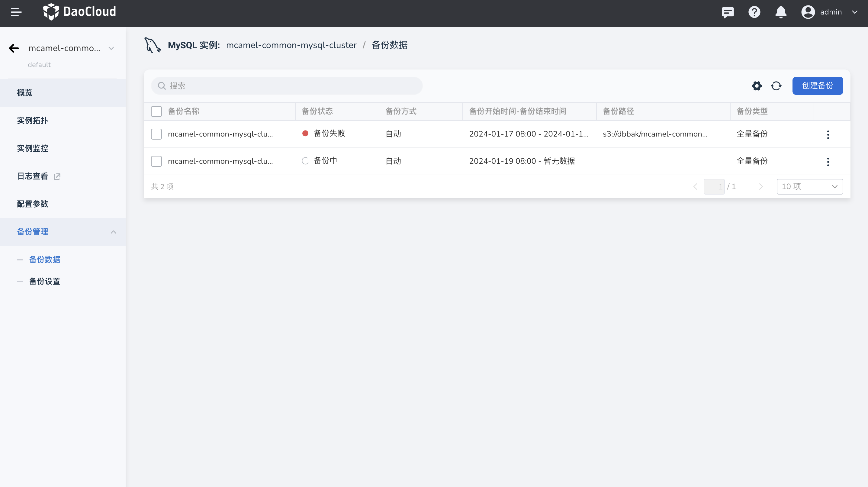The width and height of the screenshot is (868, 487).
Task: Open the 备份设置 sidebar item
Action: point(44,282)
